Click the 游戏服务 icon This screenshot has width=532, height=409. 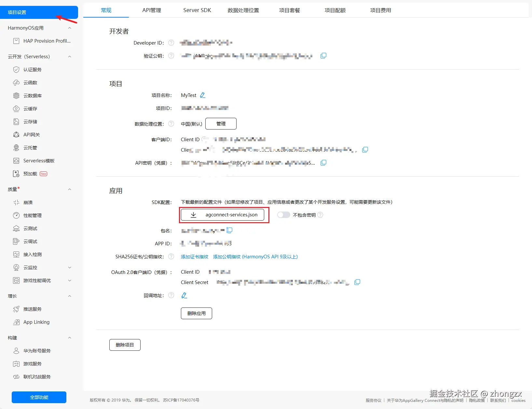tap(16, 364)
